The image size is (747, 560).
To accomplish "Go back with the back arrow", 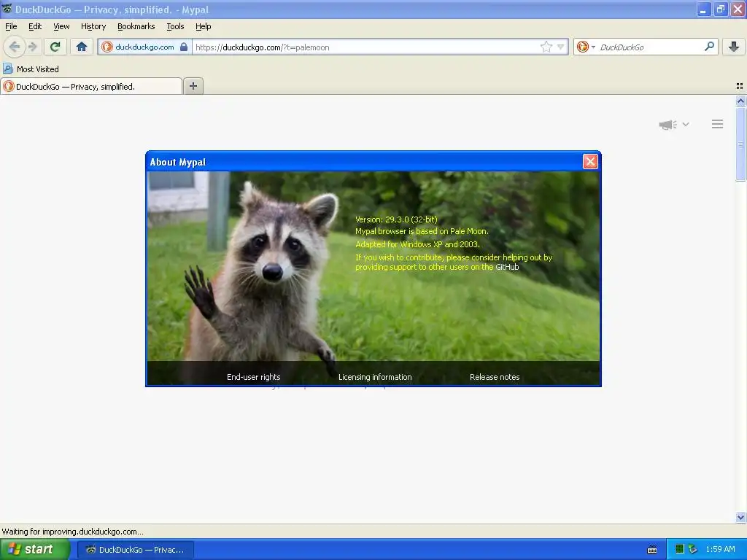I will click(15, 47).
